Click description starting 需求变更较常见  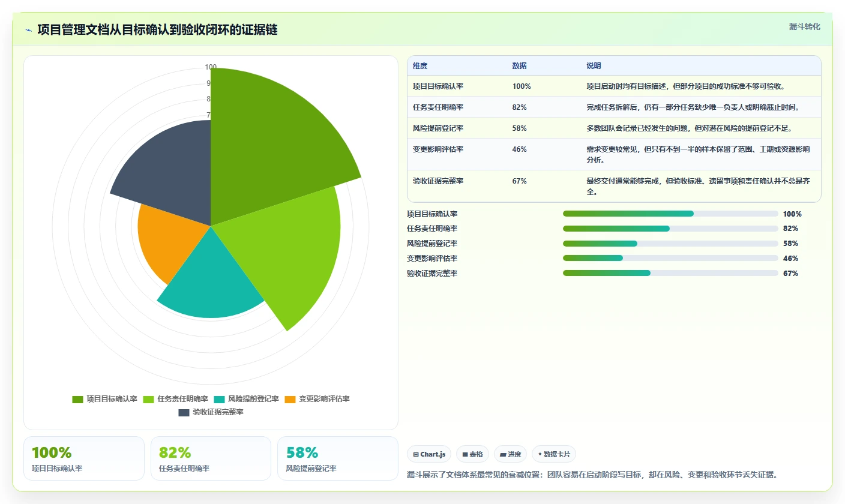click(699, 155)
